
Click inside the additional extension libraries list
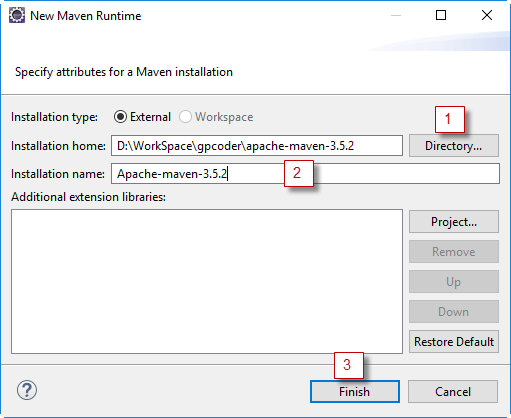click(x=207, y=282)
